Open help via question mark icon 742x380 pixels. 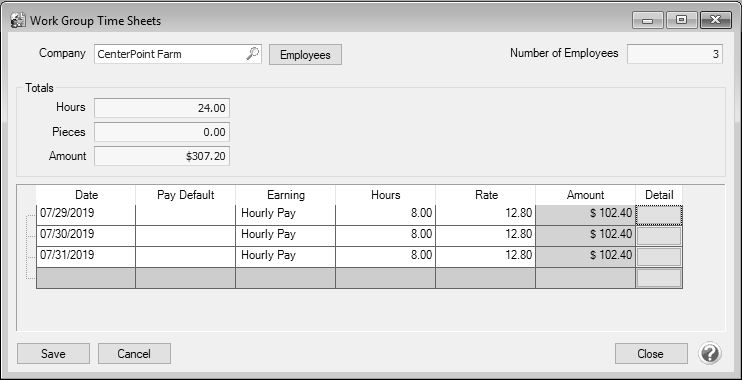click(x=709, y=353)
